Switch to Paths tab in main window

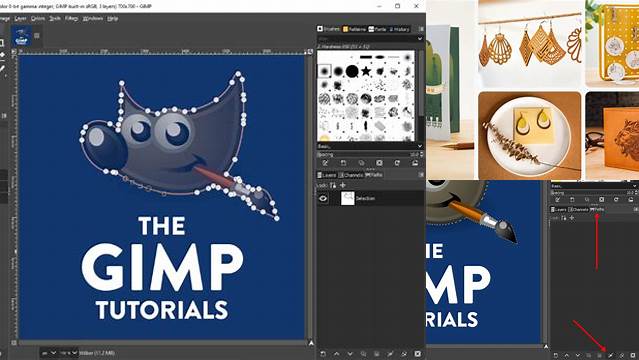(374, 175)
